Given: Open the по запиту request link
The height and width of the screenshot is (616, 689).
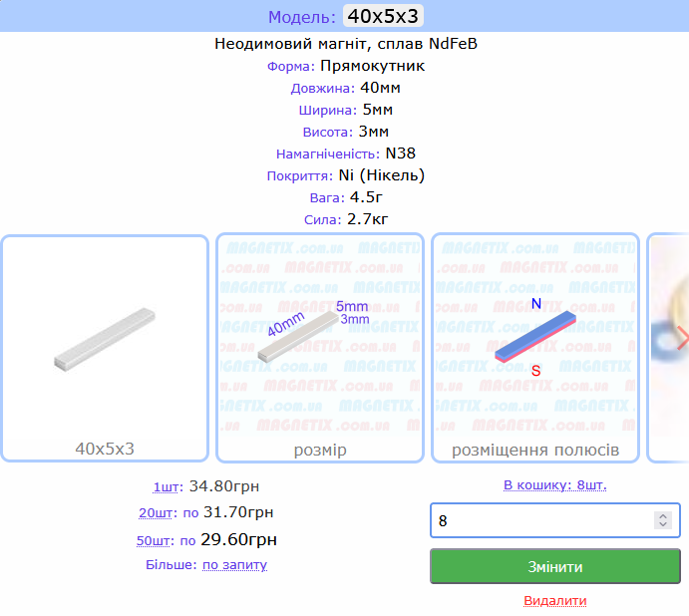Looking at the screenshot, I should 234,564.
